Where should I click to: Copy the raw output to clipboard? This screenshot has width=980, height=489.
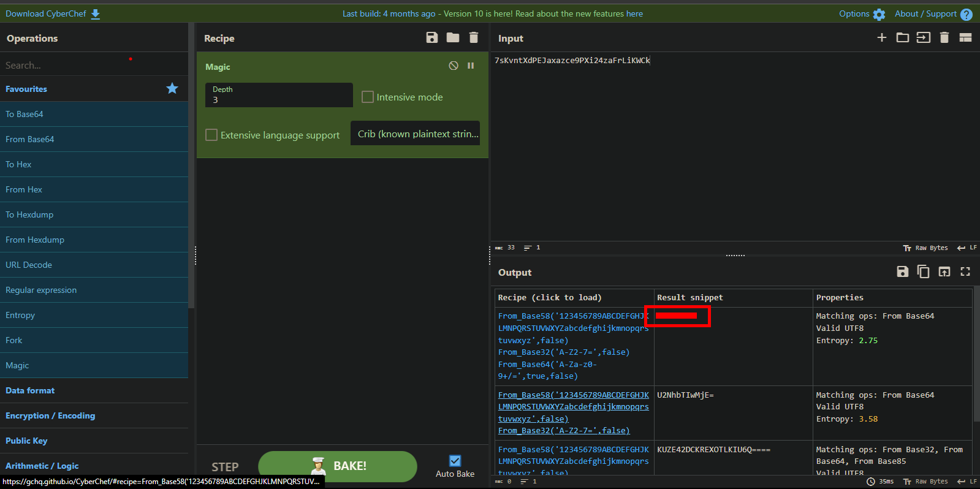(923, 271)
